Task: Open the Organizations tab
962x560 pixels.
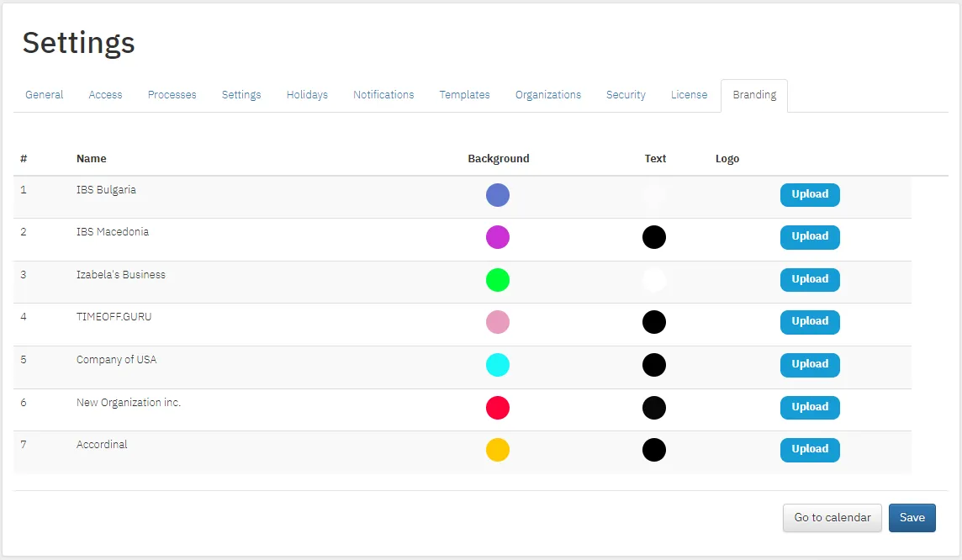Action: (x=548, y=95)
